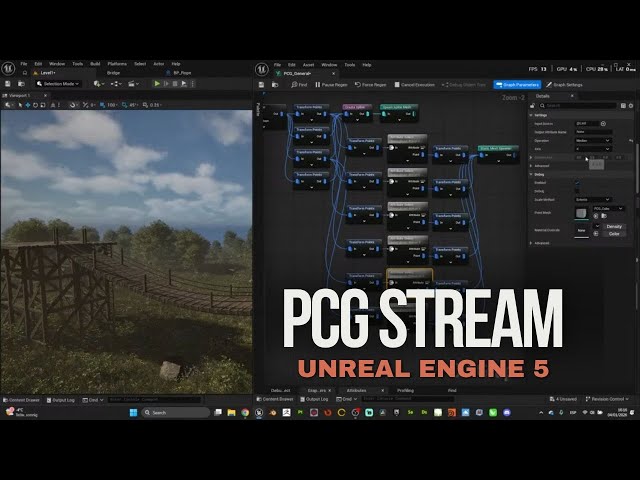The width and height of the screenshot is (640, 480).
Task: Click Skip Frame next to Play
Action: [166, 84]
